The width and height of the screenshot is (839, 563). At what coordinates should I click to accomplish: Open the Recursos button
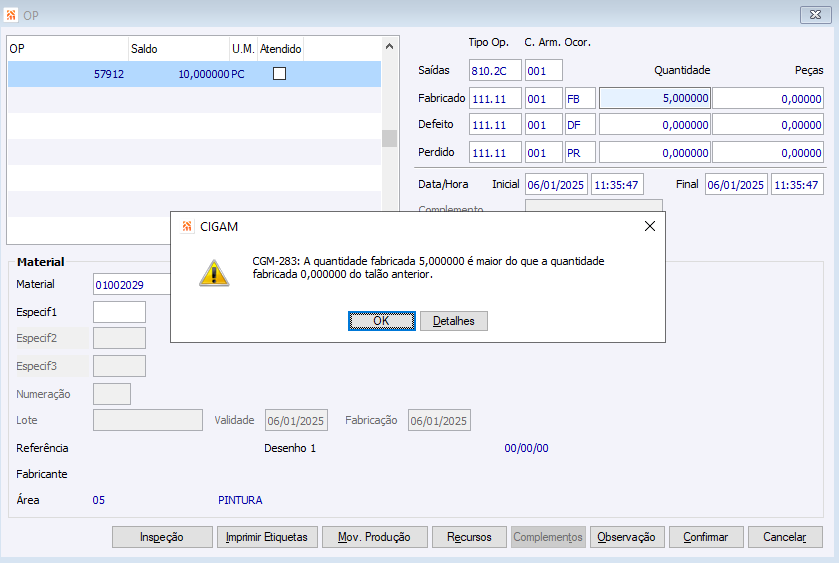pyautogui.click(x=469, y=537)
